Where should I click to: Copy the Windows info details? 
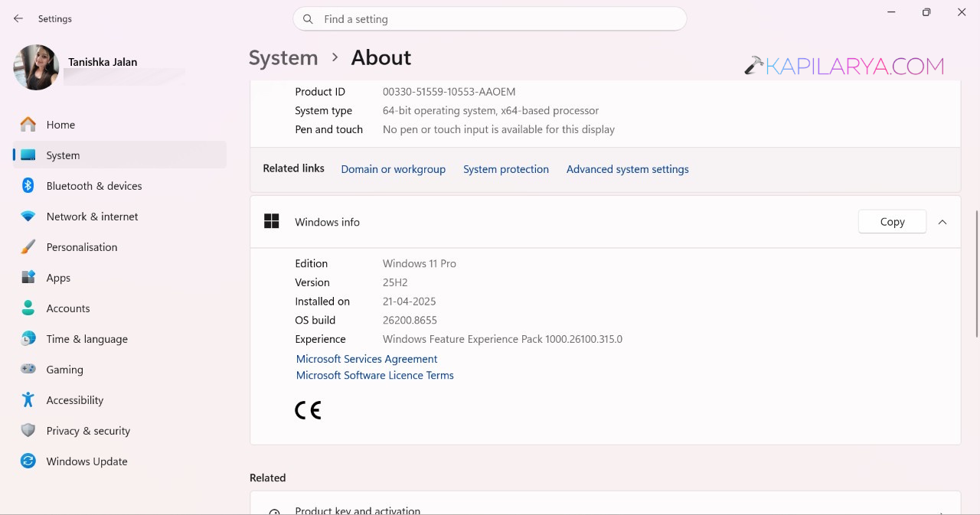pos(892,222)
